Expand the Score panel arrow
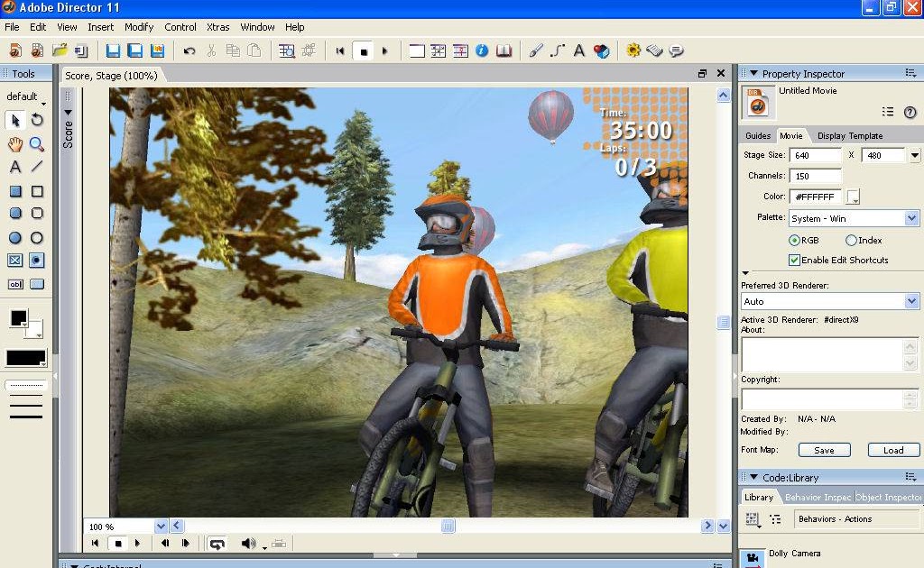Viewport: 924px width, 568px height. coord(69,112)
